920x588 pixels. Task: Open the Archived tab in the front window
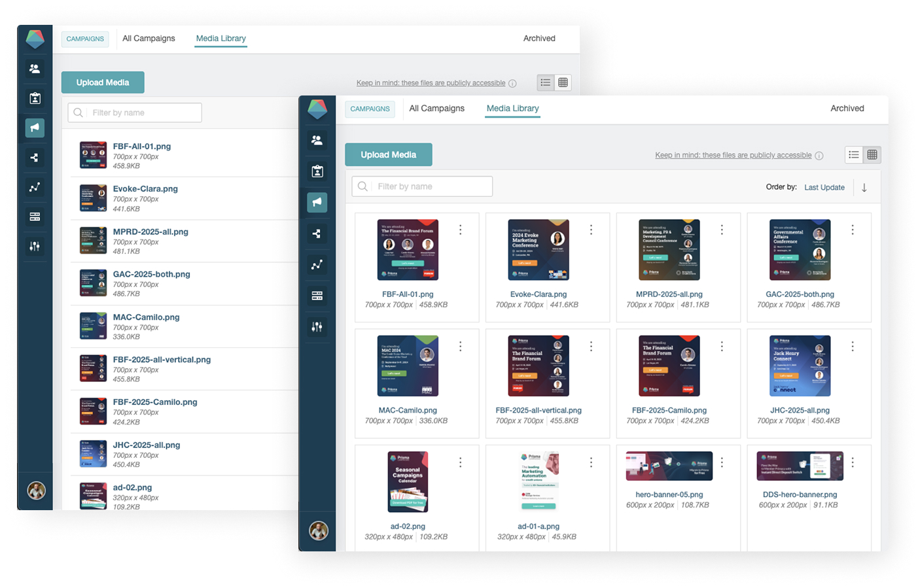point(847,109)
